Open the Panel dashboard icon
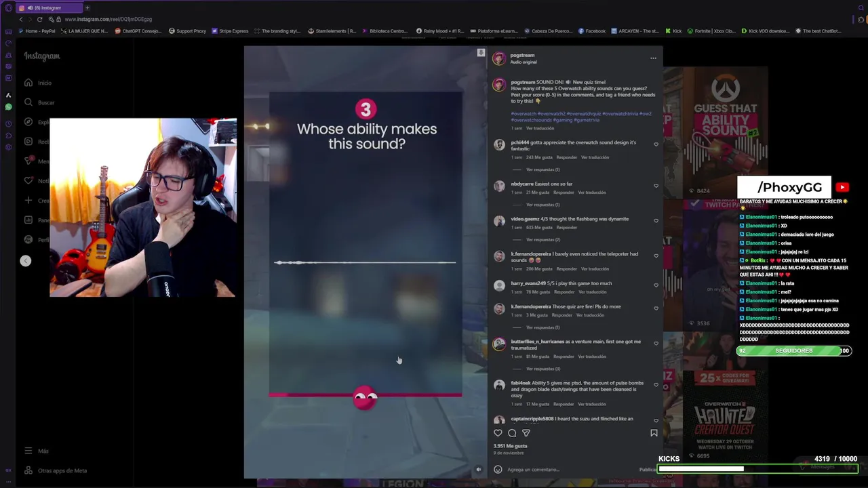The height and width of the screenshot is (488, 868). click(x=28, y=220)
